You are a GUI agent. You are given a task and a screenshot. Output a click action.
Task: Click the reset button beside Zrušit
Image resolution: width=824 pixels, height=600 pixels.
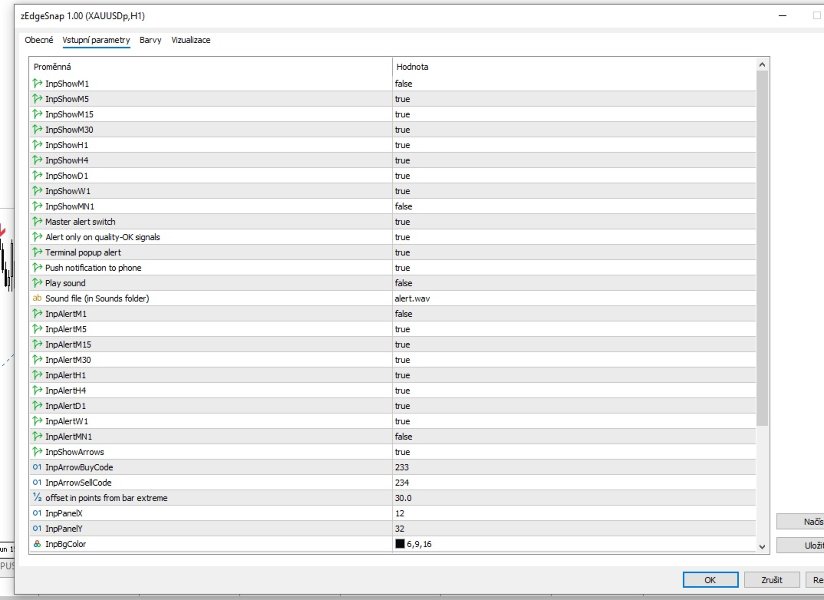pos(815,580)
